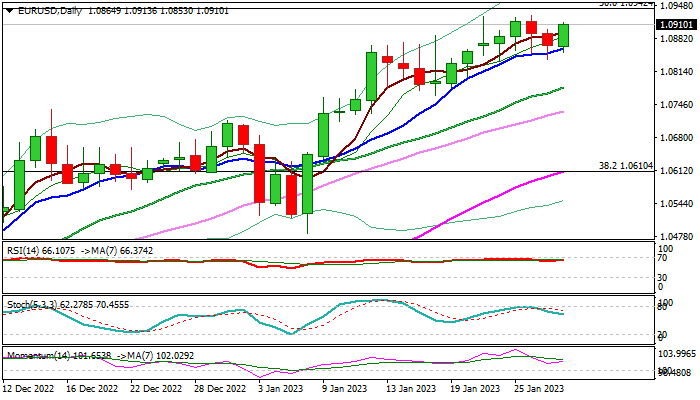Viewport: 700px width, 400px height.
Task: Click the RSI(14) 66.1075 indicator label
Action: coord(41,251)
